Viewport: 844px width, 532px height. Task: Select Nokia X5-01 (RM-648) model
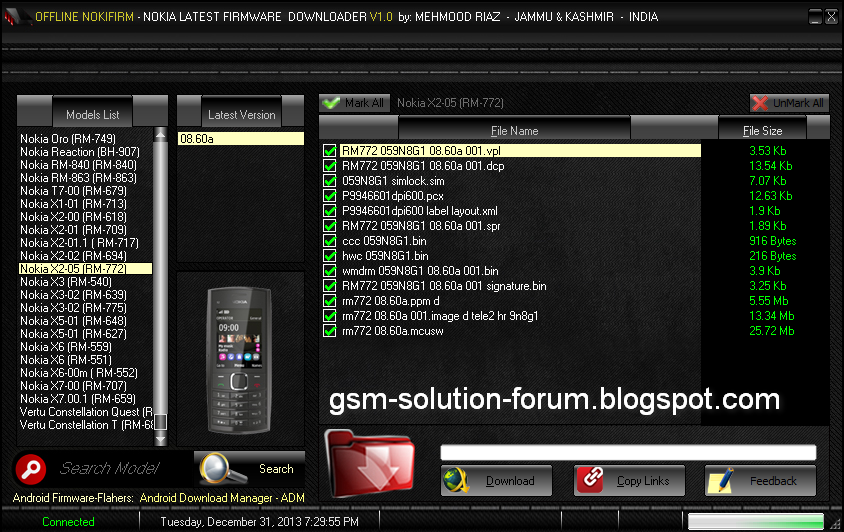pyautogui.click(x=86, y=321)
